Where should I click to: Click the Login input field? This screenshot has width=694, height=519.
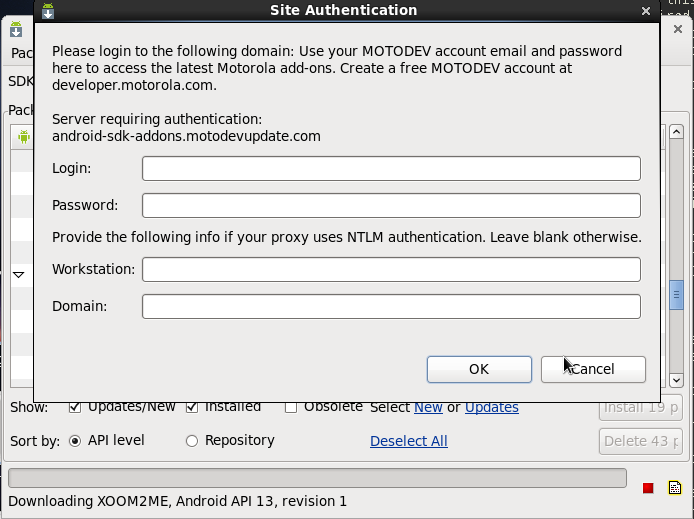pyautogui.click(x=391, y=169)
